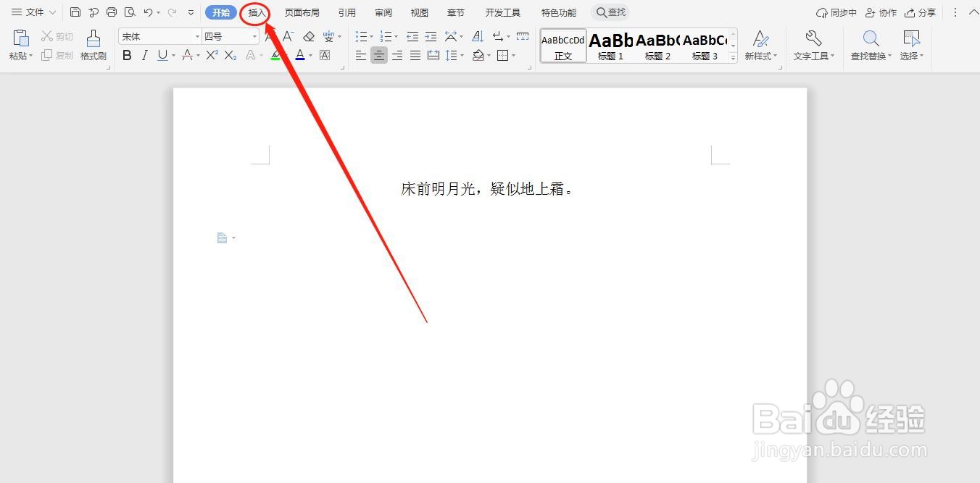Image resolution: width=980 pixels, height=483 pixels.
Task: Click the clear formatting eraser icon
Action: coord(309,36)
